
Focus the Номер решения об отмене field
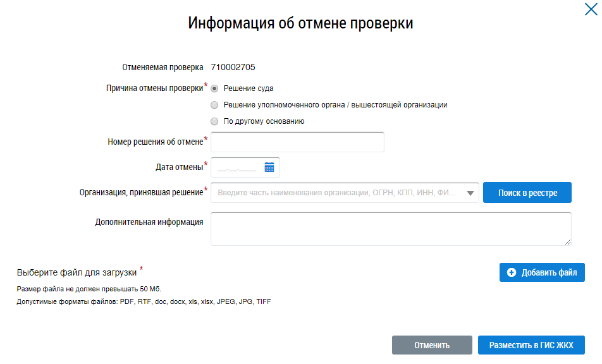[297, 142]
